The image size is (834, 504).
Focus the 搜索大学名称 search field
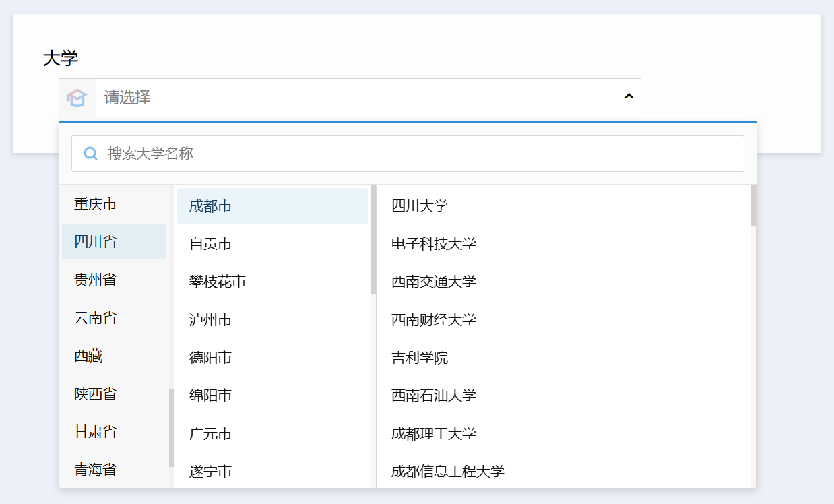coord(408,154)
